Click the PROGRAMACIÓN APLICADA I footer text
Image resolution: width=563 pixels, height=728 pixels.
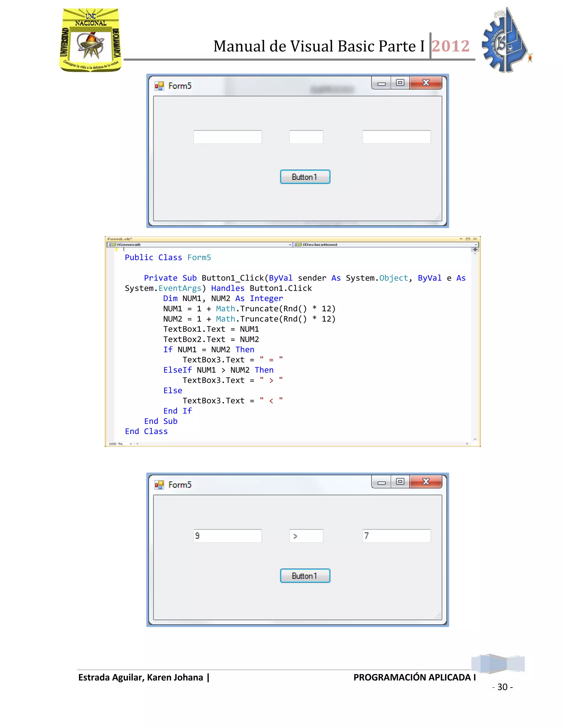click(415, 677)
